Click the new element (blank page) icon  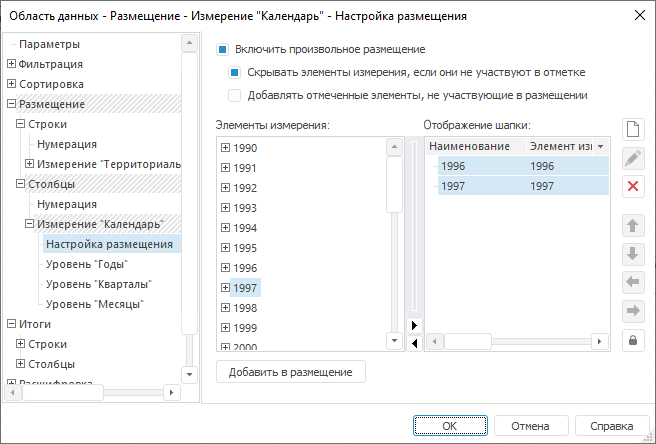632,130
